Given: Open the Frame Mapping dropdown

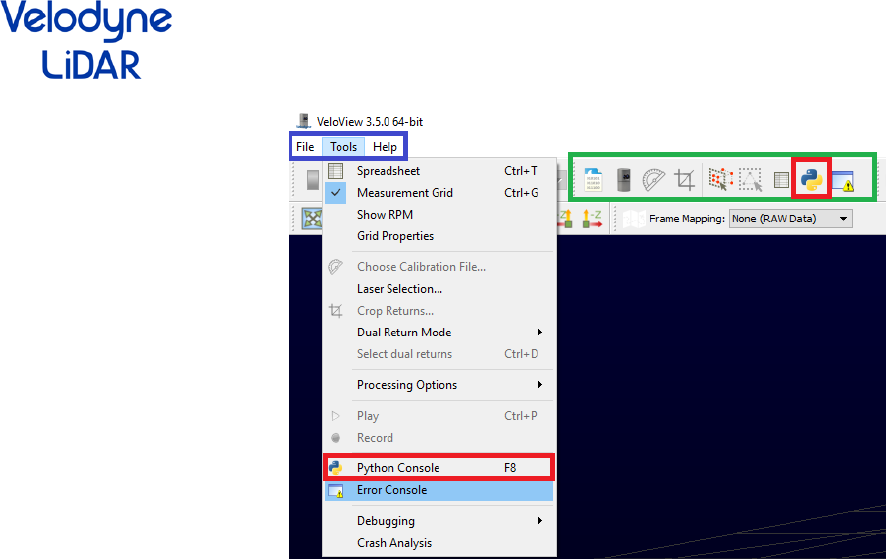Looking at the screenshot, I should (791, 219).
